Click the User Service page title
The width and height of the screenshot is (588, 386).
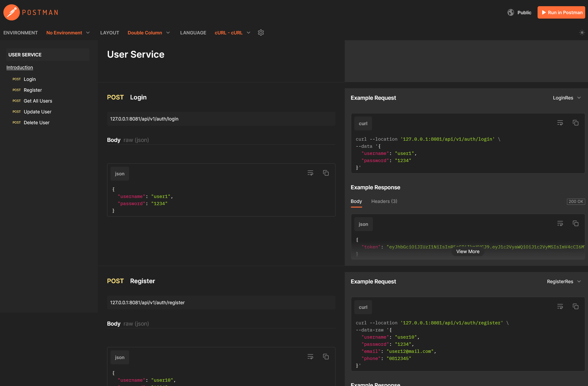pyautogui.click(x=136, y=55)
